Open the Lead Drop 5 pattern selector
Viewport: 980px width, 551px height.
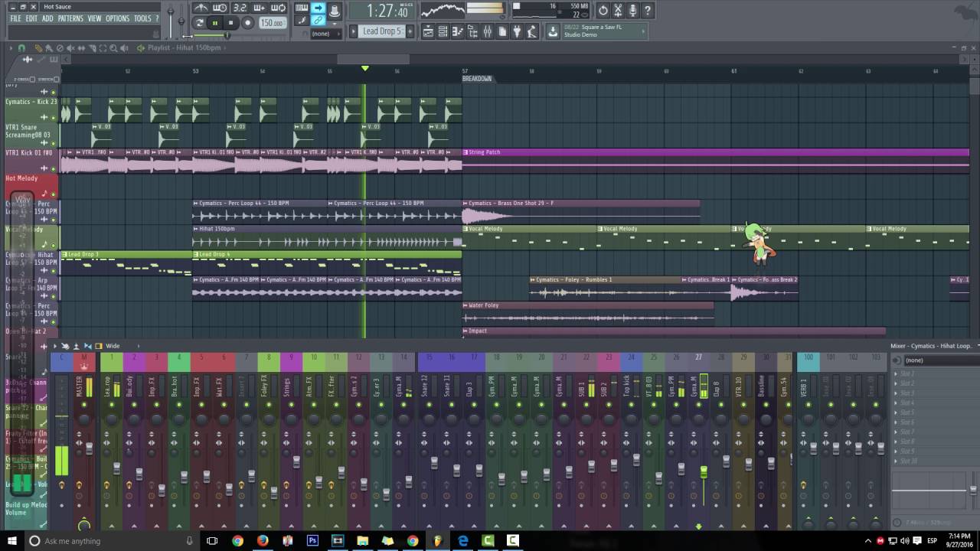click(381, 31)
